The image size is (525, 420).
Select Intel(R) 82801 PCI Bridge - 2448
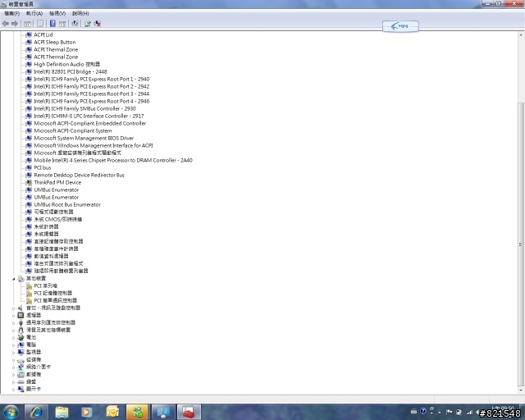(x=71, y=71)
